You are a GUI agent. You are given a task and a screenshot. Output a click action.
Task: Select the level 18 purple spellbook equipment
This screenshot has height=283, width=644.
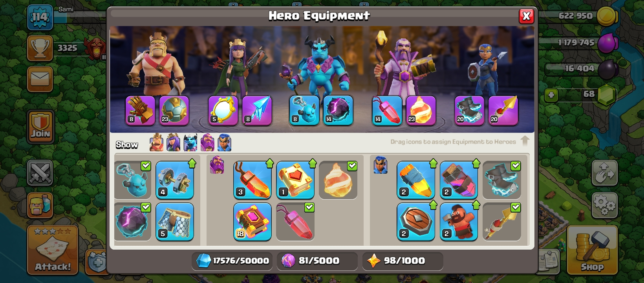click(x=252, y=222)
